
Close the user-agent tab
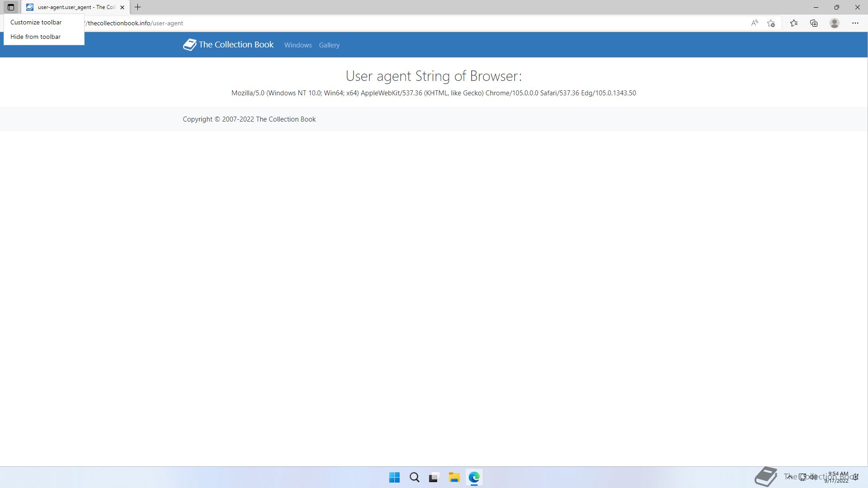click(122, 7)
